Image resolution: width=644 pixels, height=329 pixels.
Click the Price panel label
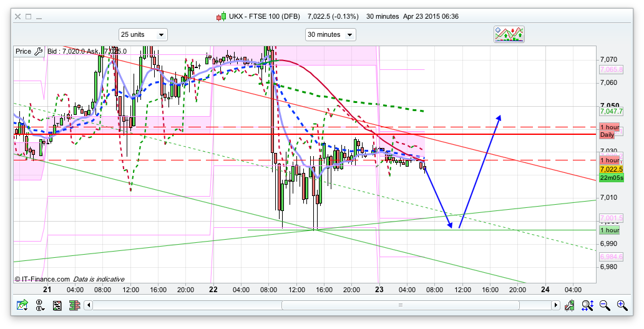click(23, 52)
